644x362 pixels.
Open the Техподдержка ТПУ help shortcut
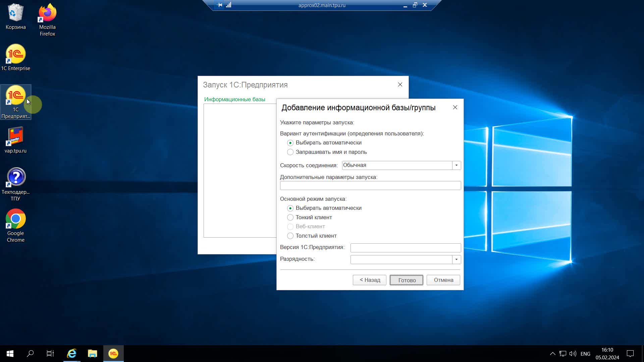[15, 184]
